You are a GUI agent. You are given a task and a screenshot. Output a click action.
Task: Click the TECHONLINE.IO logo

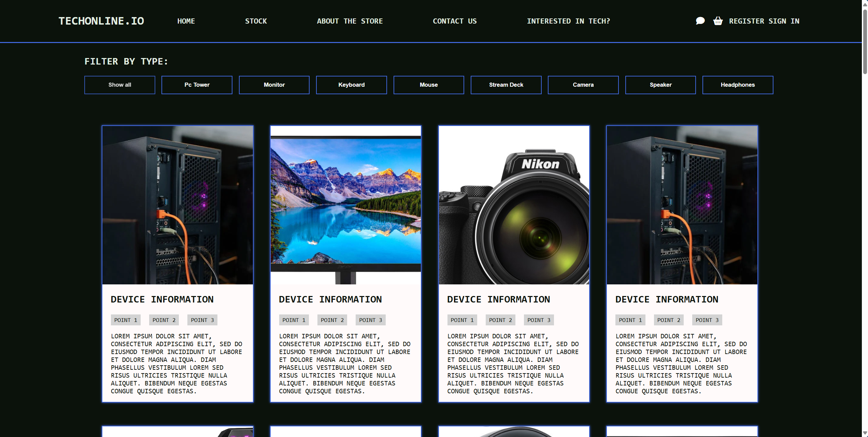pyautogui.click(x=101, y=21)
